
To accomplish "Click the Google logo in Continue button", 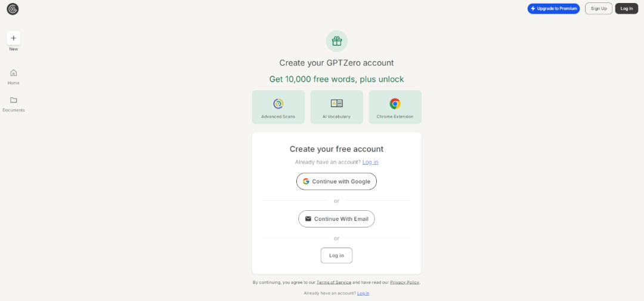I will coord(306,182).
